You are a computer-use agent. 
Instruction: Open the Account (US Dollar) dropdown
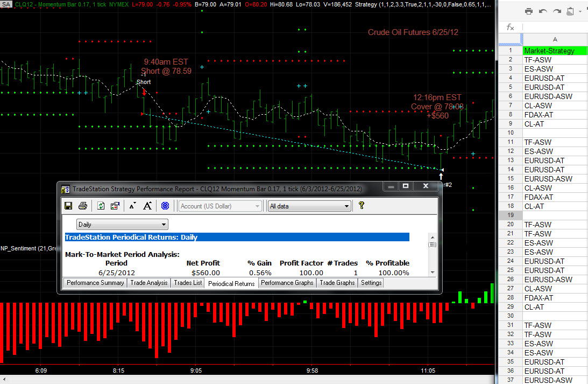pos(219,206)
